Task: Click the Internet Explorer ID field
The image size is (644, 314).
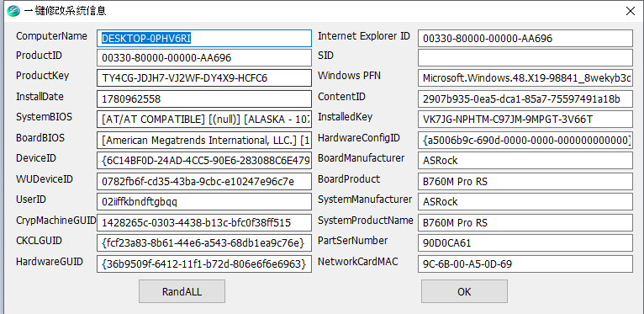Action: pos(525,38)
